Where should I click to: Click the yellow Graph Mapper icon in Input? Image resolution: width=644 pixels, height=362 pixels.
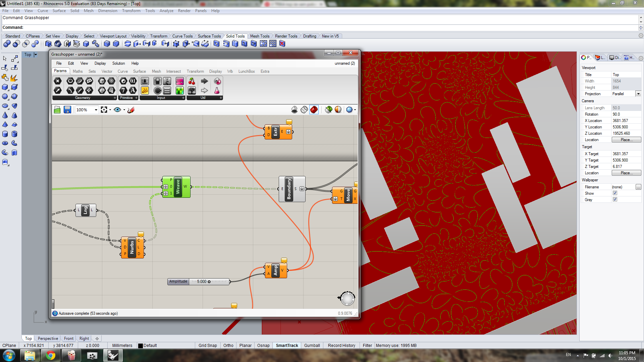[x=145, y=90]
